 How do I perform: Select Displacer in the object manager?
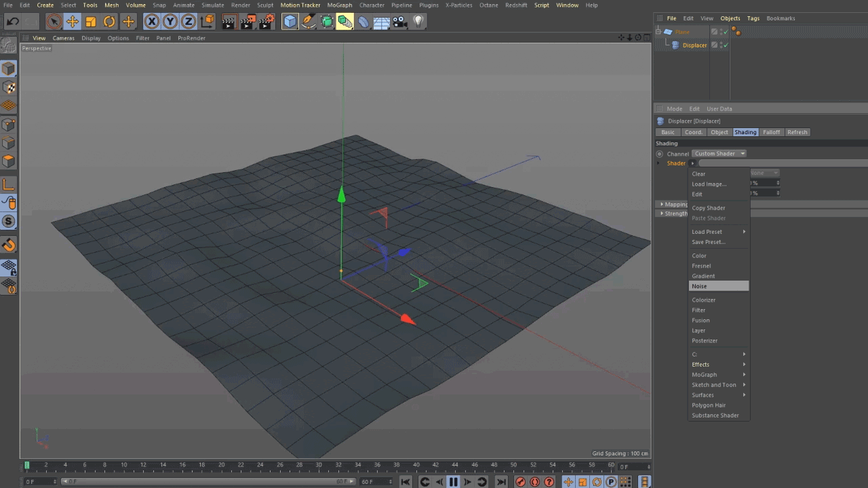point(694,45)
